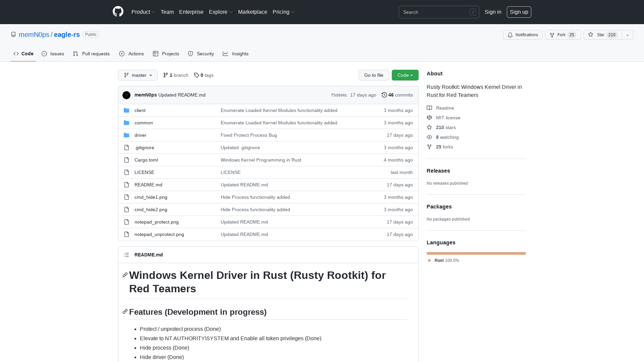Click the fork icon next to 25 forks
Screen dimensions: 644x362
(x=429, y=147)
